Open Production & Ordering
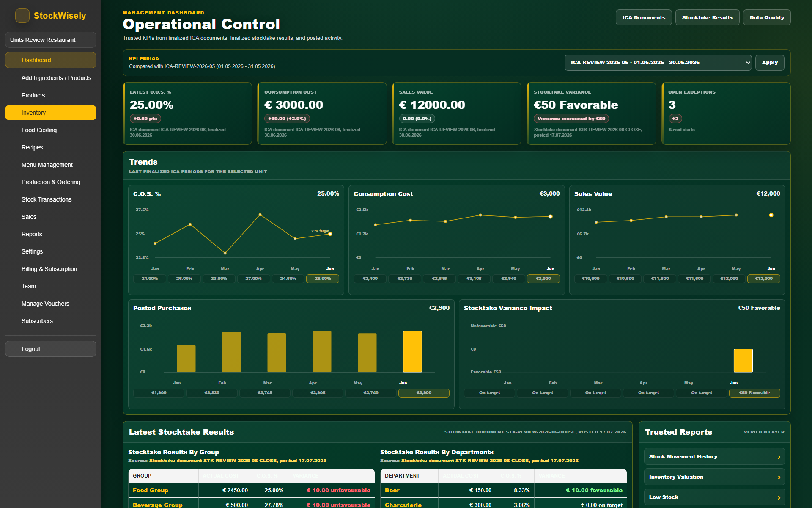 (x=51, y=182)
